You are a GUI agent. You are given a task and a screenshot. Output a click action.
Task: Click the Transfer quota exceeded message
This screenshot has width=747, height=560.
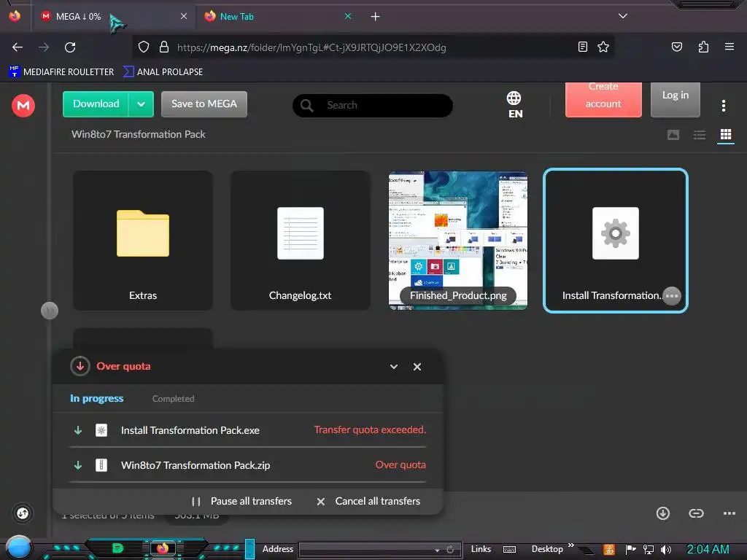[370, 430]
